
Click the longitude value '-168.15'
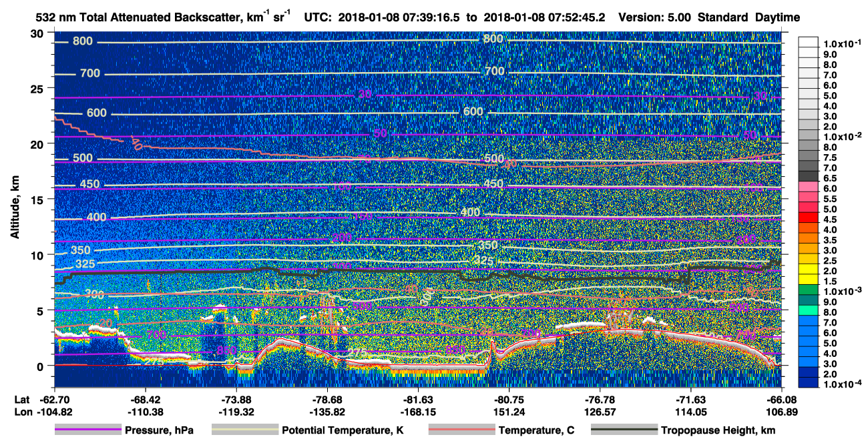(x=417, y=412)
